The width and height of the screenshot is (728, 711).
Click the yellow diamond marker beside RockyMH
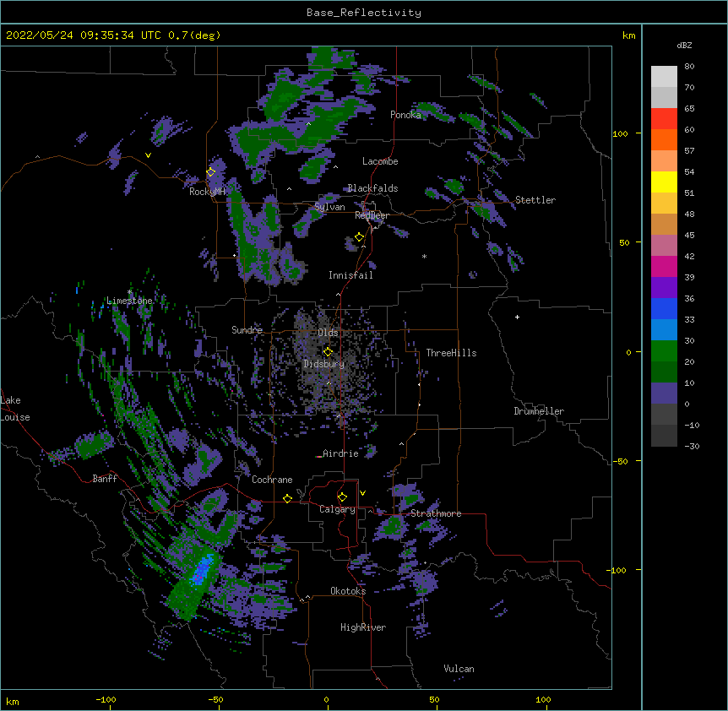point(211,172)
